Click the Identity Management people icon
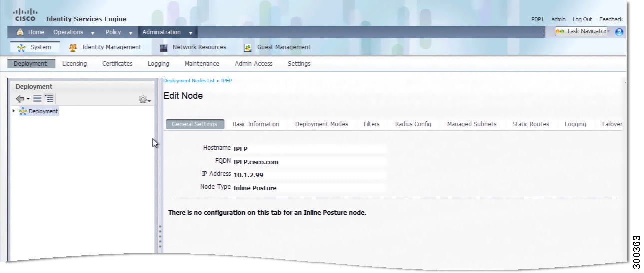This screenshot has height=273, width=644. [73, 47]
